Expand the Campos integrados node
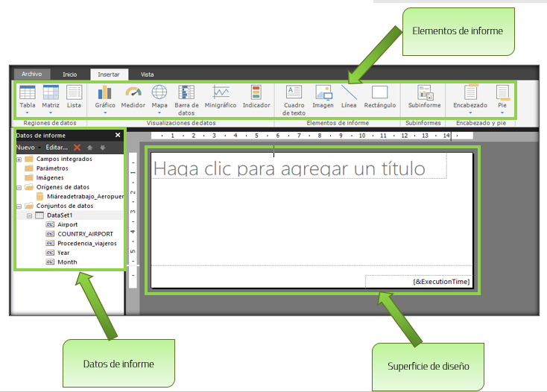The width and height of the screenshot is (547, 392). tap(19, 159)
